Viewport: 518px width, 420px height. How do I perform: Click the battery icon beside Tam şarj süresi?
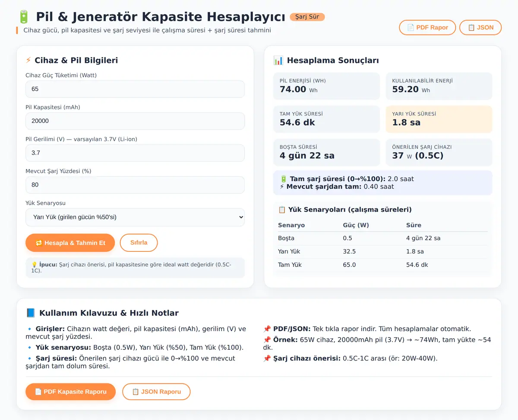point(284,179)
